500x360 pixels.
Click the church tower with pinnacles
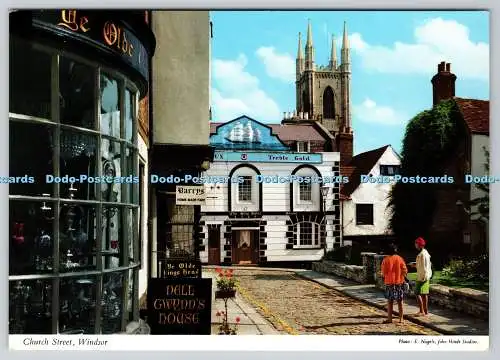point(324,77)
